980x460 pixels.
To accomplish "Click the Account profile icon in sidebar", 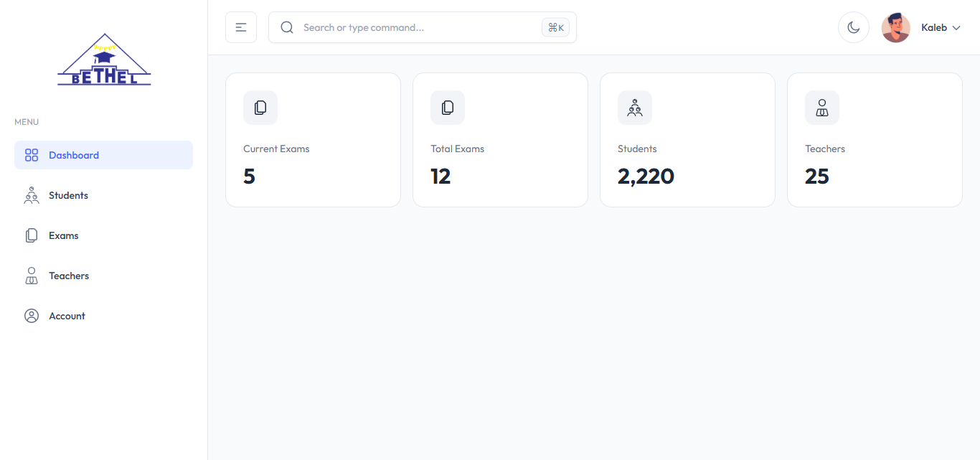I will click(x=32, y=316).
